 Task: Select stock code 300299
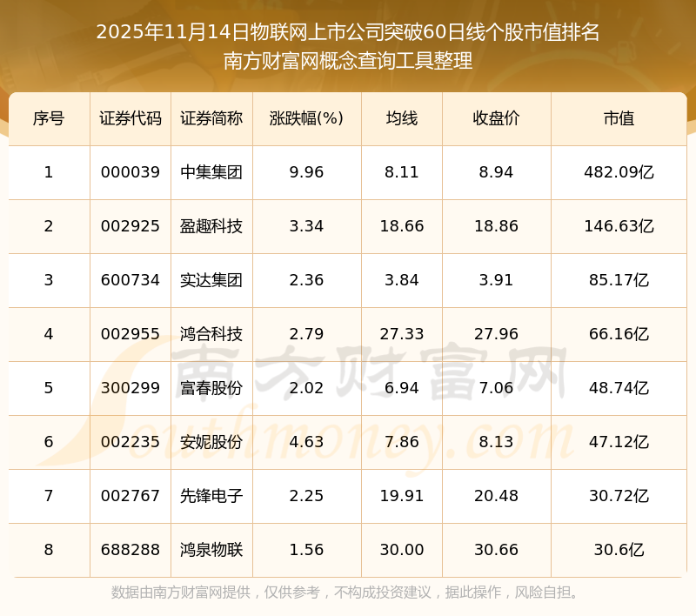[130, 388]
